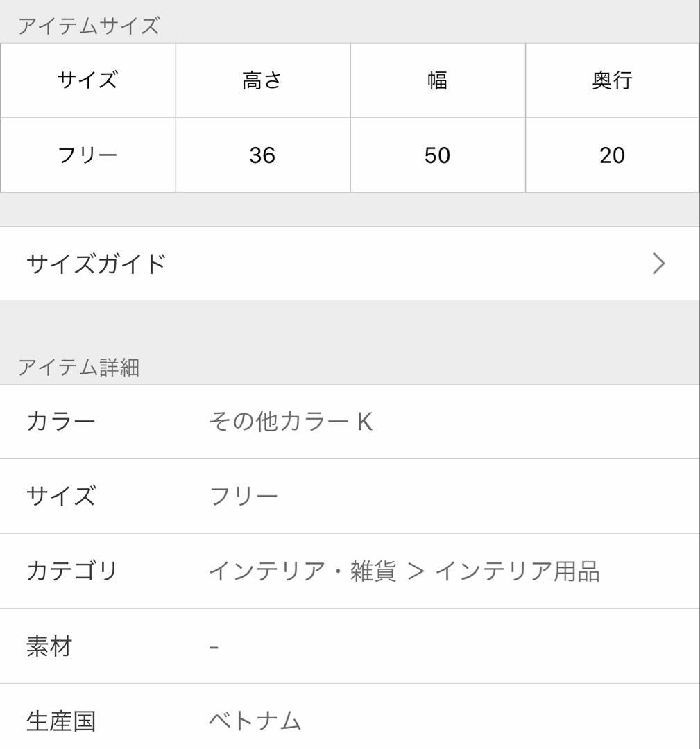Tap the ベトナム country value
The height and width of the screenshot is (749, 700).
tap(255, 721)
